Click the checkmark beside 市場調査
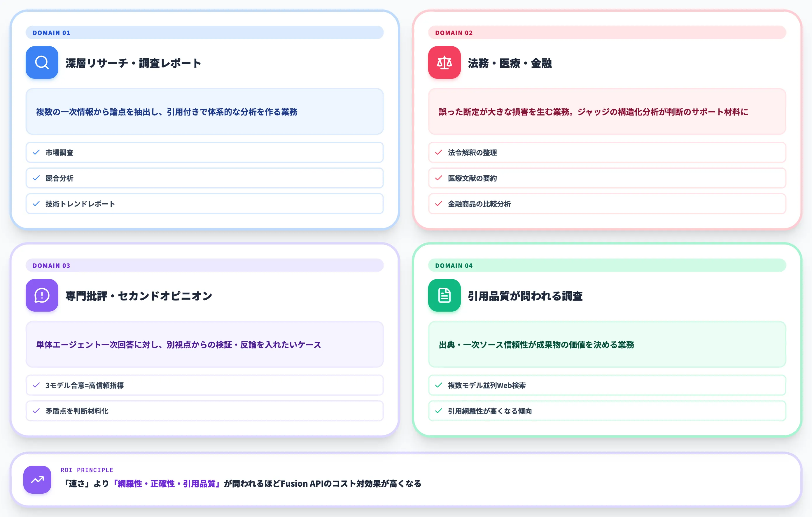Screen dimensions: 812x517 tap(36, 152)
